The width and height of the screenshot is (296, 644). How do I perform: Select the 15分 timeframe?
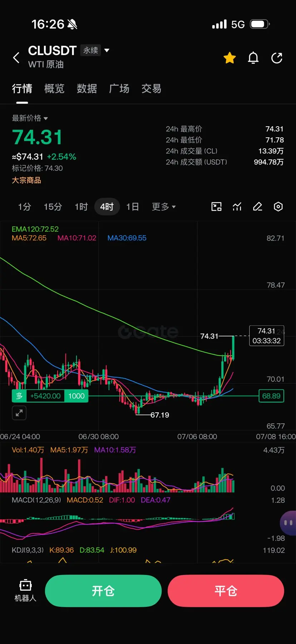coord(53,207)
